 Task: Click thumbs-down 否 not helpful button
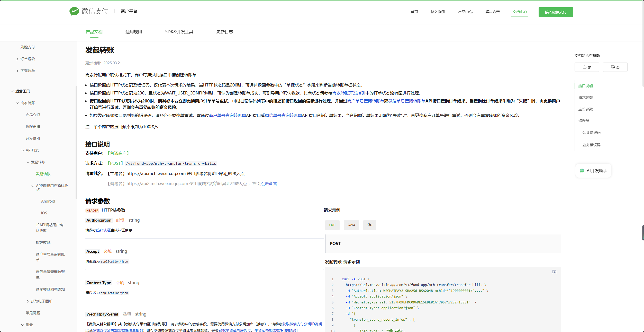(x=615, y=67)
